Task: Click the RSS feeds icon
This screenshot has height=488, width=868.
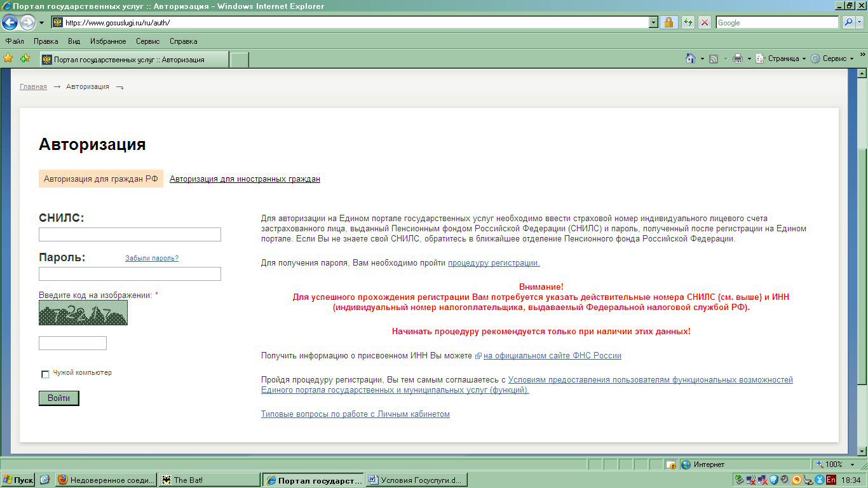Action: click(x=714, y=58)
